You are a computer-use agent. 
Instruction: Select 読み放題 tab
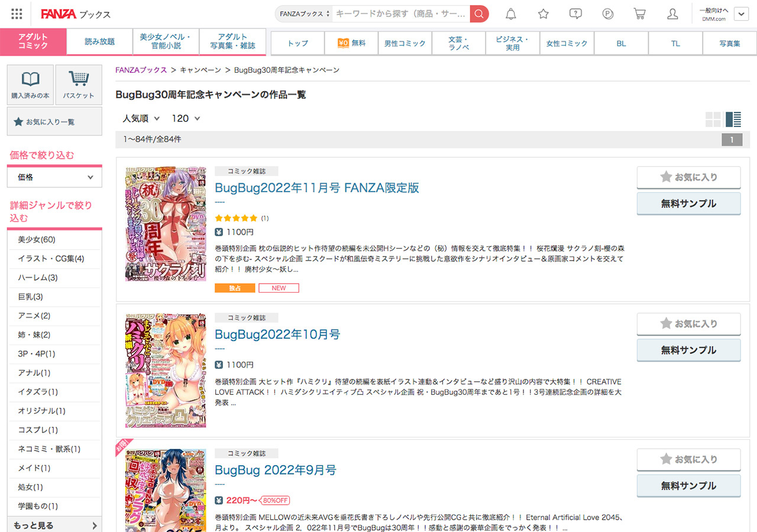[x=99, y=41]
